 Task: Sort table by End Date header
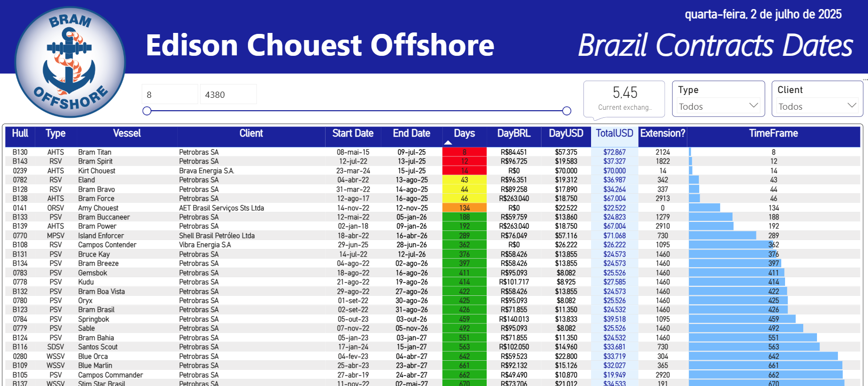[x=411, y=134]
